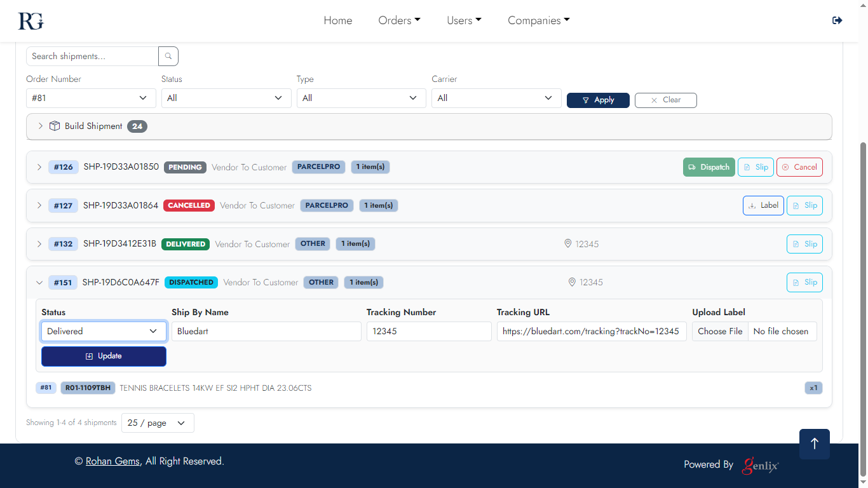Click the Rohan Gems footer link
Image resolution: width=868 pixels, height=488 pixels.
[x=112, y=461]
